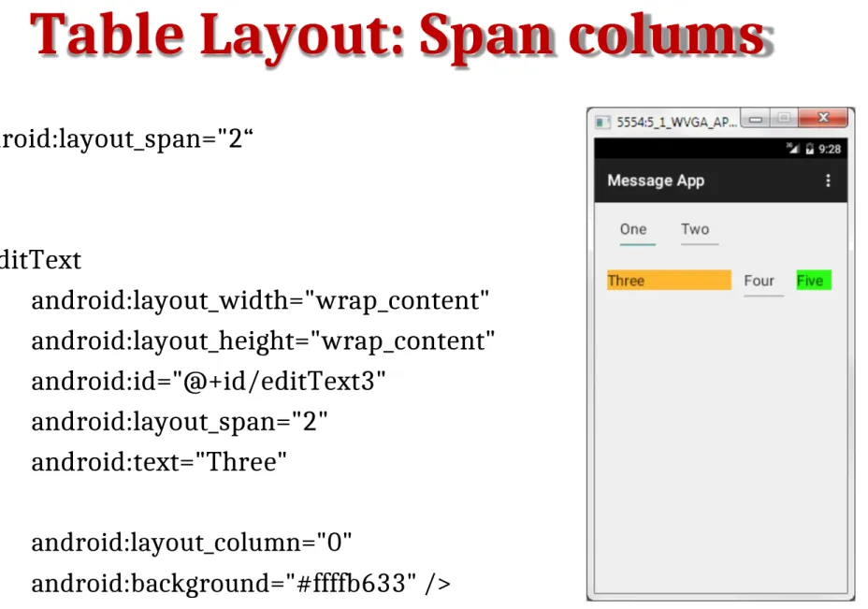Click the line android:layout_column="0"
The height and width of the screenshot is (609, 868).
pos(192,543)
